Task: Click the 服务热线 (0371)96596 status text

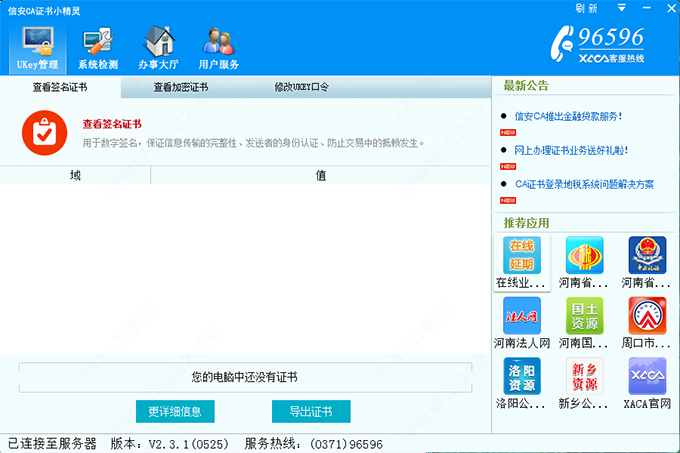Action: tap(314, 444)
